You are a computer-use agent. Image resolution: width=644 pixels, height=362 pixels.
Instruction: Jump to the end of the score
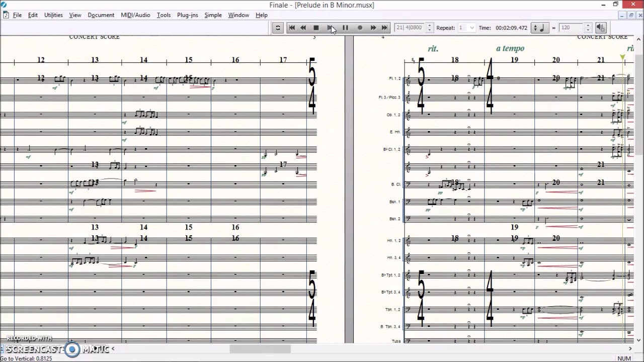[385, 28]
